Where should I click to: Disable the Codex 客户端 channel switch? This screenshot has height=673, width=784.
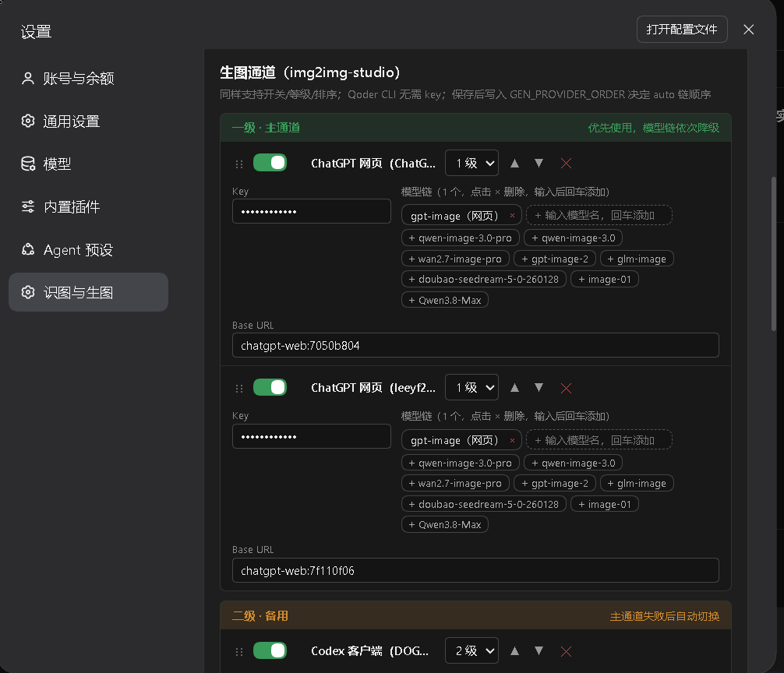pos(270,650)
